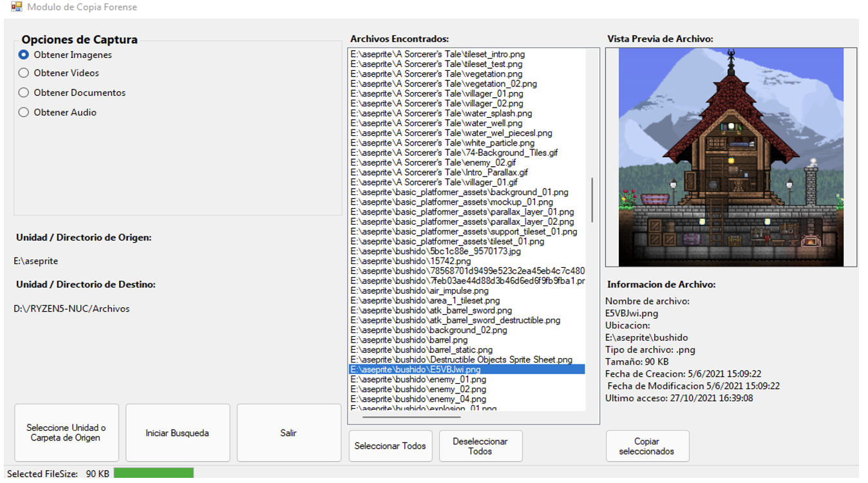Select support_tileset_01.png list entry
Viewport: 868px width, 483px height.
[x=467, y=231]
